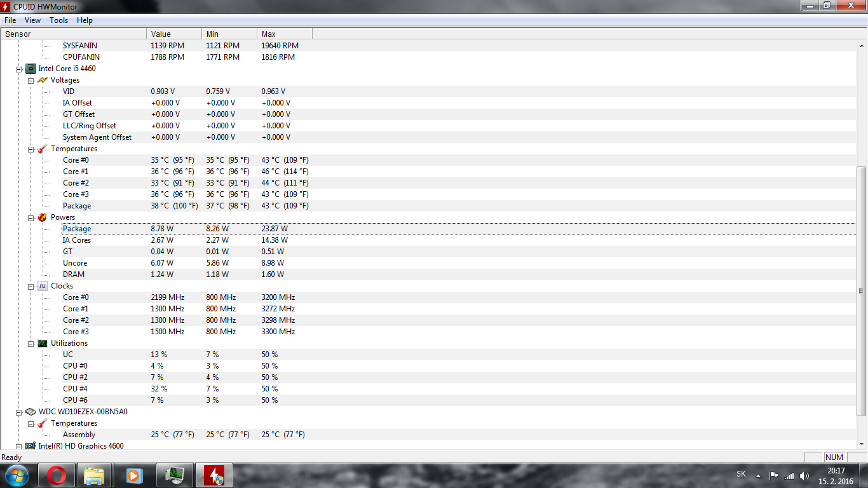868x488 pixels.
Task: Collapse the Clocks section
Action: (31, 286)
